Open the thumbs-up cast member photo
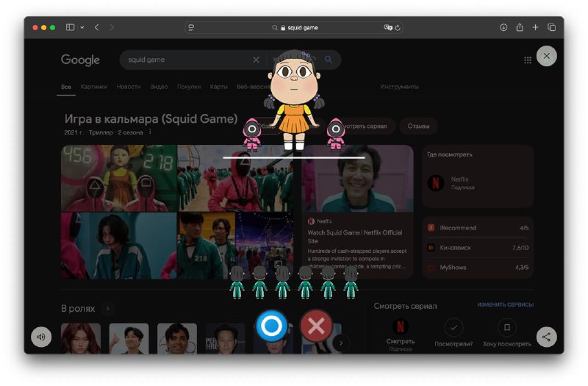Image resolution: width=588 pixels, height=386 pixels. [x=129, y=338]
